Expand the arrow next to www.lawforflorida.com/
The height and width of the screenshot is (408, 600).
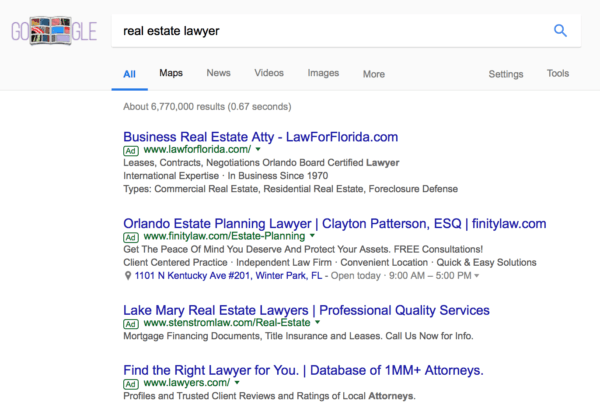258,149
